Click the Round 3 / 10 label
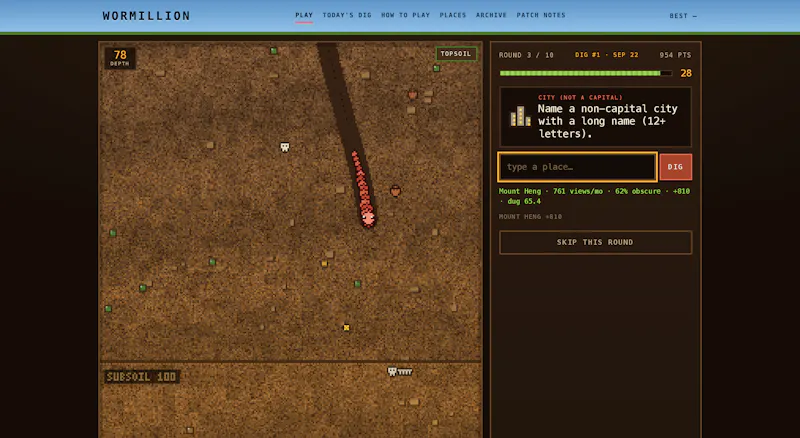Image resolution: width=800 pixels, height=438 pixels. [x=526, y=55]
